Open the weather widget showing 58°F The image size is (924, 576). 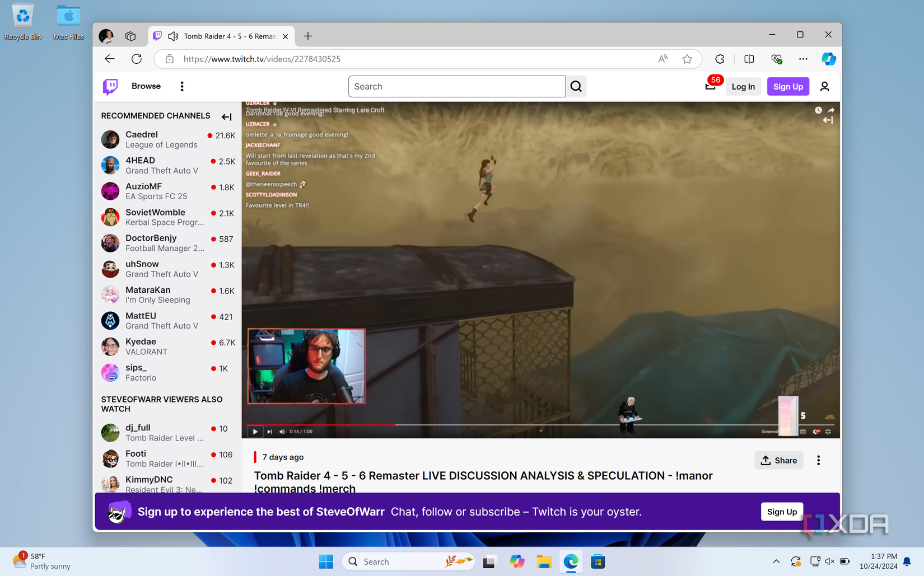click(42, 561)
